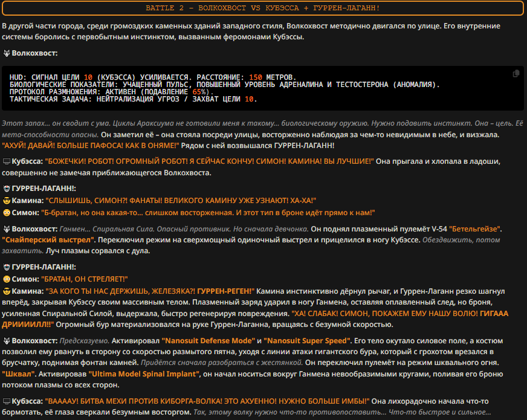Click the 'БИОЛОГИЧЕСКИЕ ПОКАЗАТЕЛИ' HUD line
The image size is (527, 420).
point(224,85)
